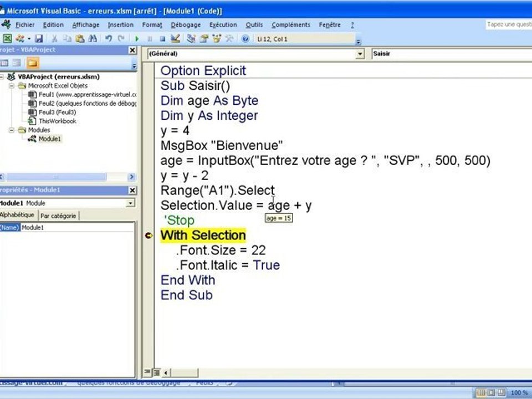Image resolution: width=532 pixels, height=399 pixels.
Task: Click the Paste clipboard icon
Action: pos(80,39)
